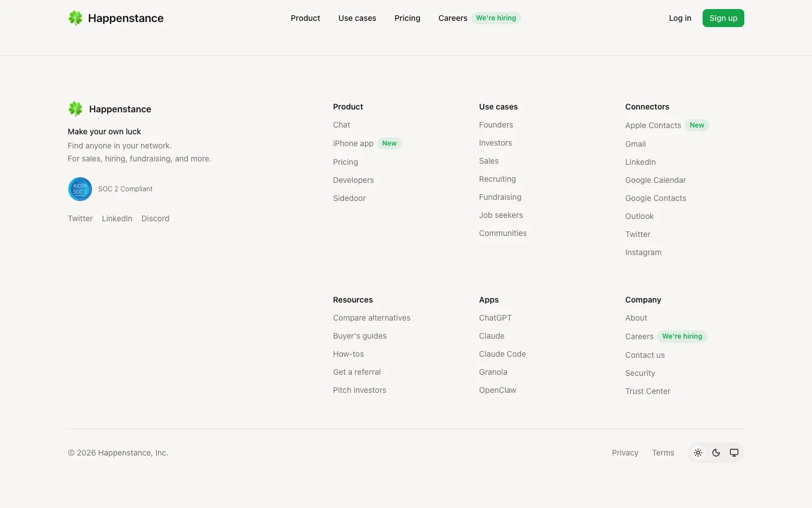812x508 pixels.
Task: Open Careers in the Company column
Action: [x=639, y=336]
